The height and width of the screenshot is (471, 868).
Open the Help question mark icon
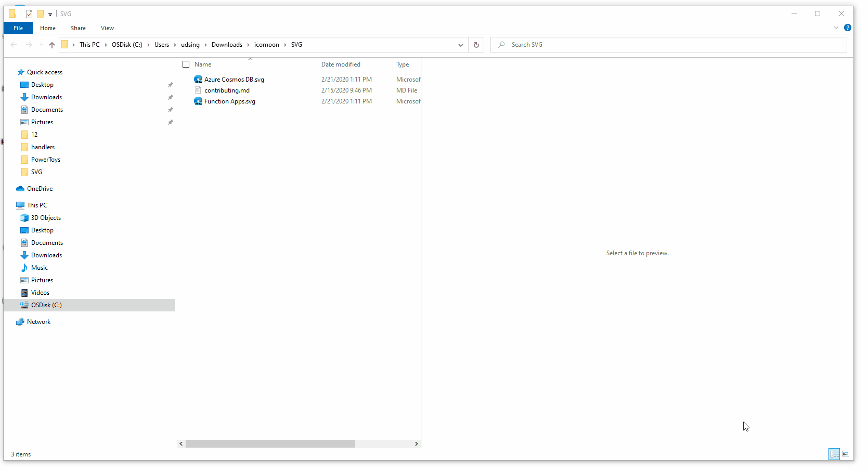click(x=847, y=28)
